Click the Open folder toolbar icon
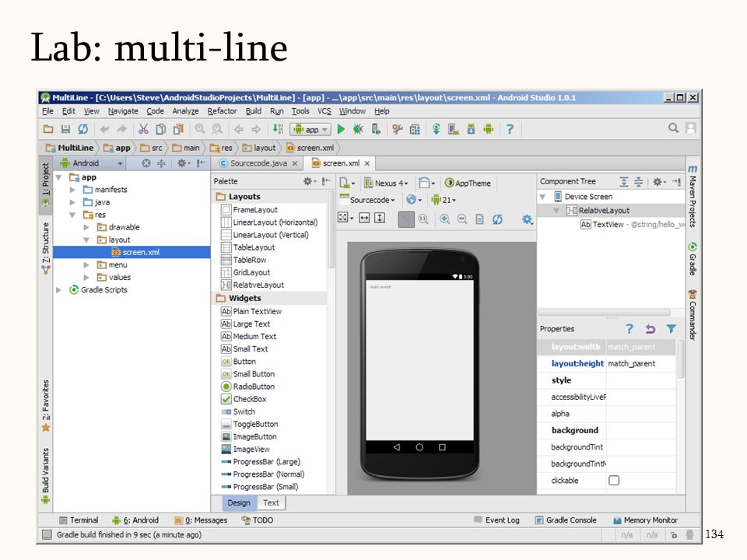Image resolution: width=747 pixels, height=560 pixels. coord(48,129)
